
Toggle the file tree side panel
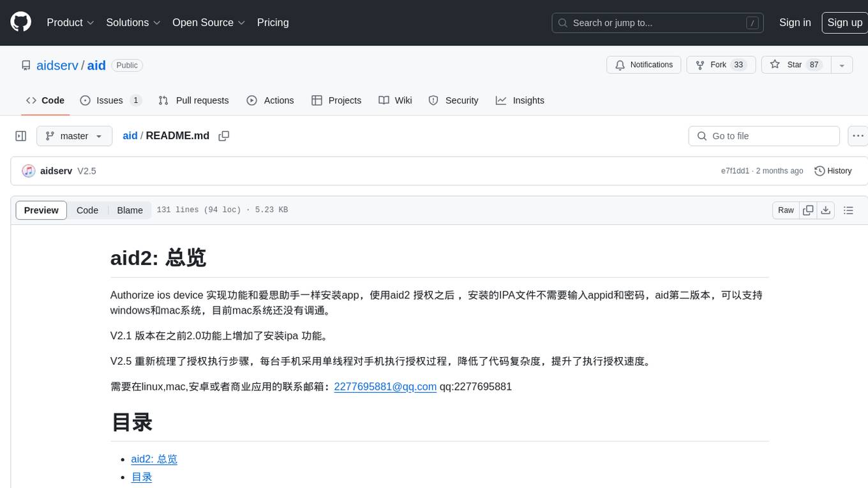[x=21, y=136]
